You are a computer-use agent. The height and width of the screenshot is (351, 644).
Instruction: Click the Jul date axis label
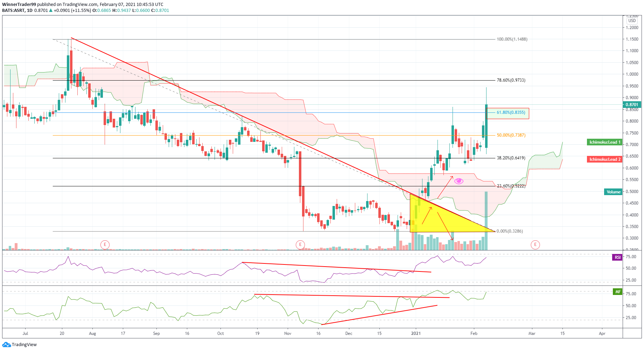(25, 333)
